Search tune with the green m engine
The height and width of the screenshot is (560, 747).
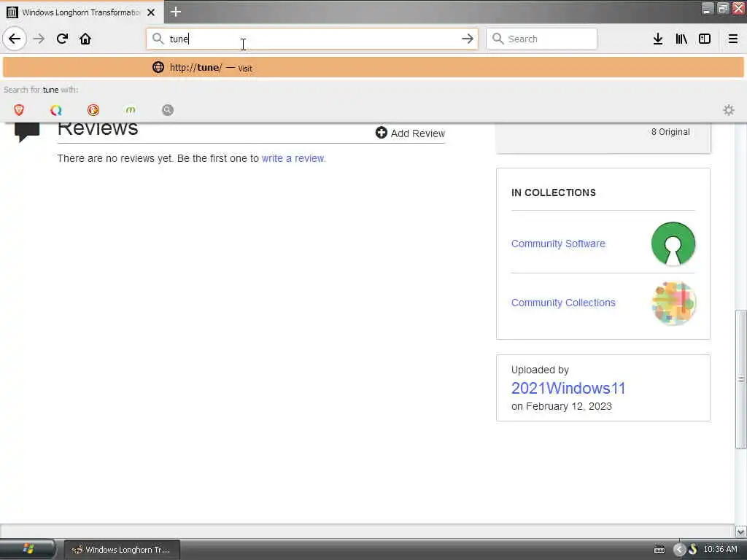131,110
